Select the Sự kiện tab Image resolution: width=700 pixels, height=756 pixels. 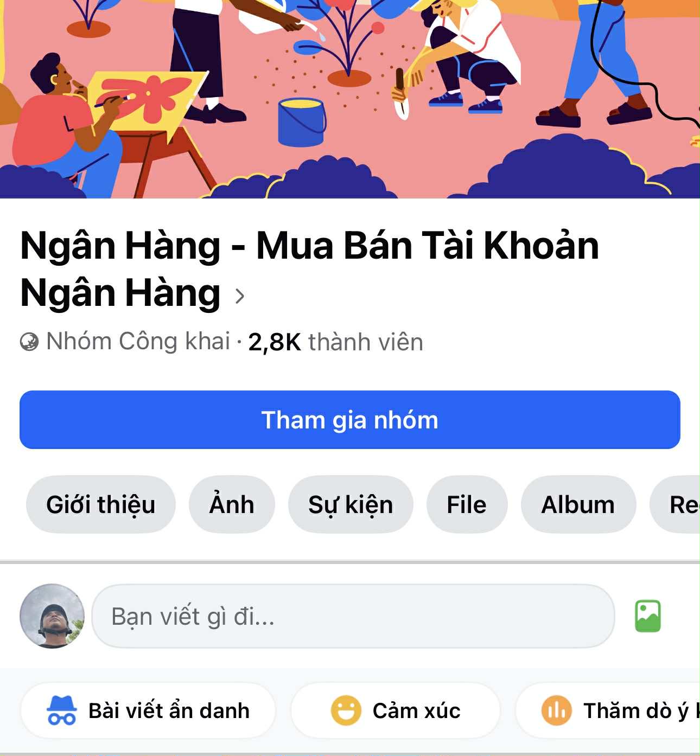click(351, 504)
